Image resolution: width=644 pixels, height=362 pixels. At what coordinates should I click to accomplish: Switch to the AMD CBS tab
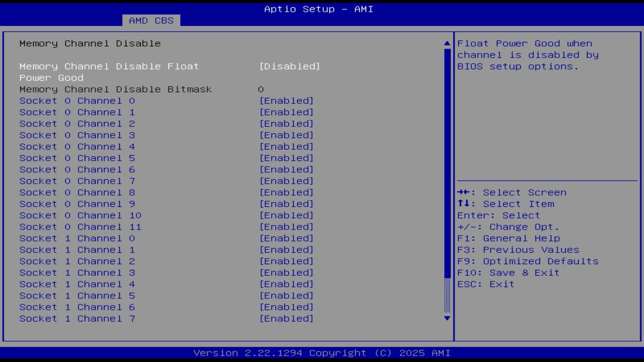point(150,21)
